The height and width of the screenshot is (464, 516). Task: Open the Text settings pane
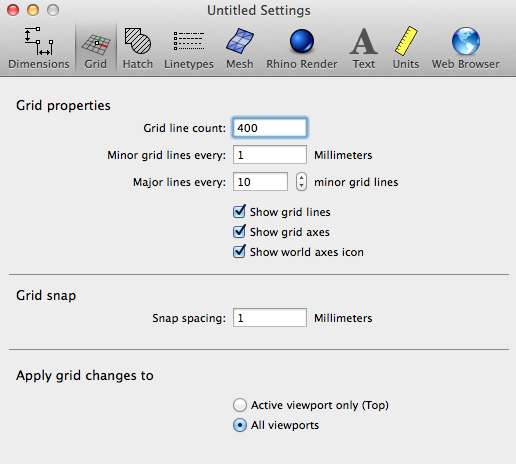click(364, 48)
